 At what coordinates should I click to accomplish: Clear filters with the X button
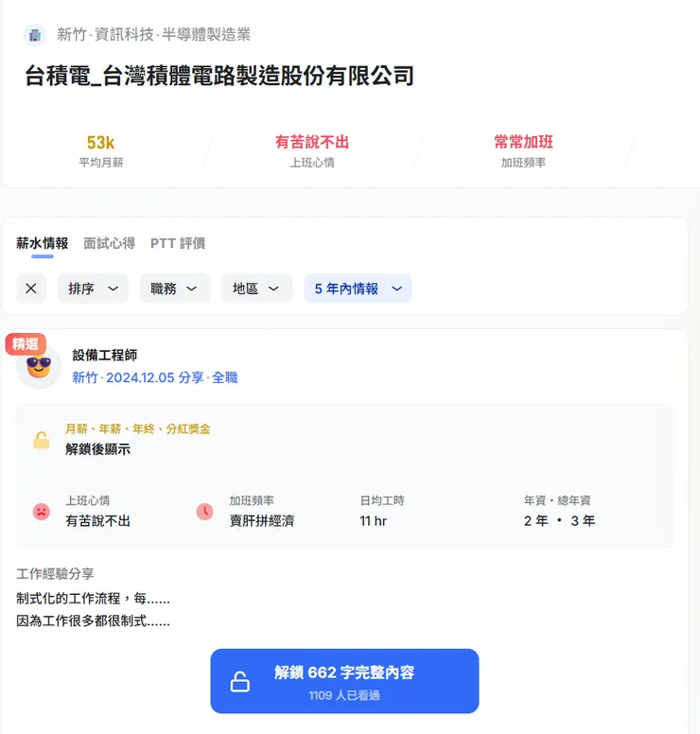point(31,288)
